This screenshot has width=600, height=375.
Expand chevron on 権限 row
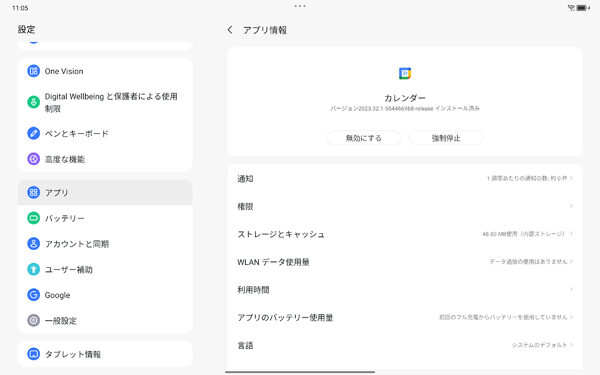click(571, 206)
